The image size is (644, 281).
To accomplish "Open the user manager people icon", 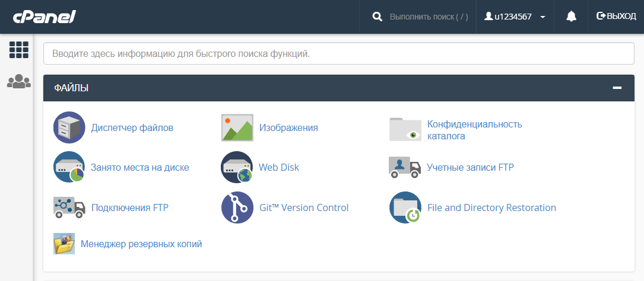I will click(19, 81).
